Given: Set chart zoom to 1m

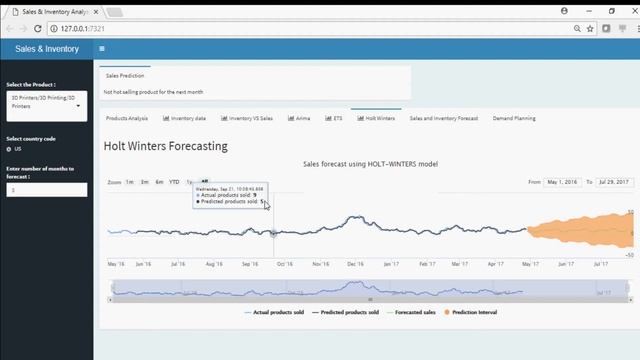Looking at the screenshot, I should pos(130,182).
